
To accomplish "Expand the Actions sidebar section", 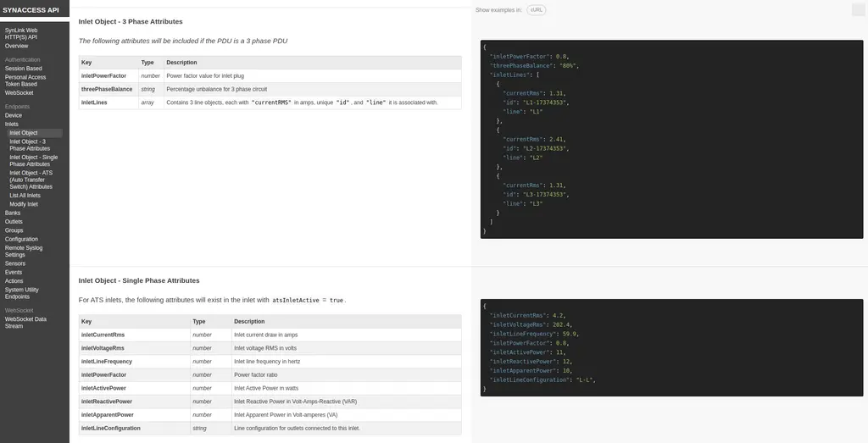I will 14,281.
